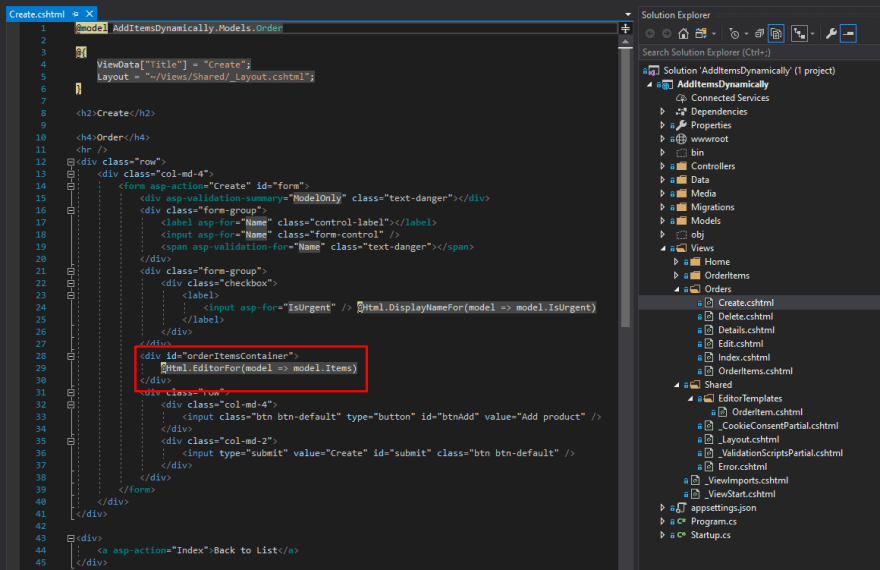Expand the Controllers folder
This screenshot has height=570, width=880.
pyautogui.click(x=663, y=166)
